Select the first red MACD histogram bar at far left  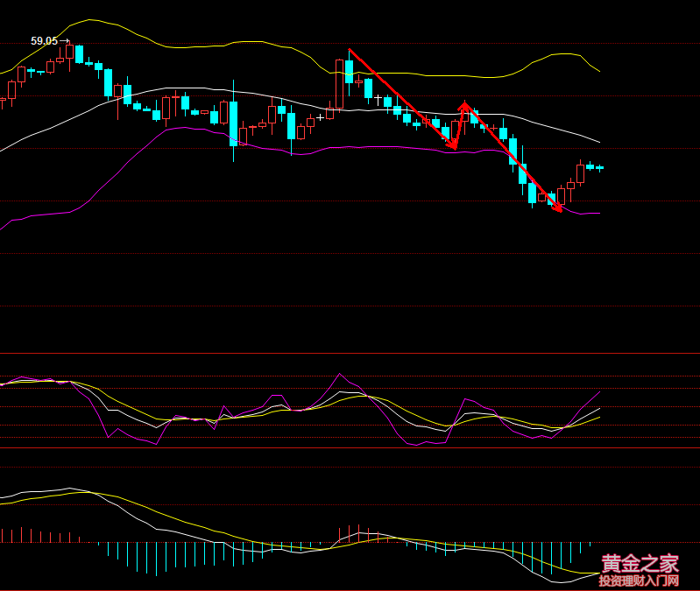point(2,535)
